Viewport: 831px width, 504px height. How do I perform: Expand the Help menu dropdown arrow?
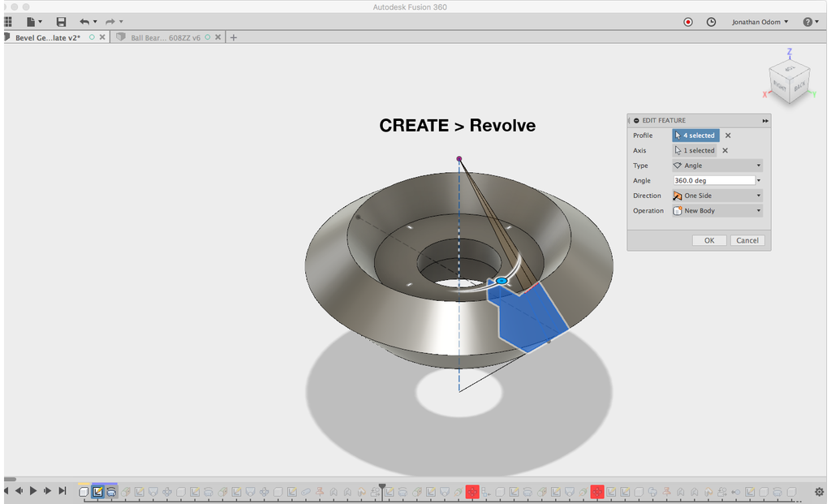pyautogui.click(x=816, y=22)
